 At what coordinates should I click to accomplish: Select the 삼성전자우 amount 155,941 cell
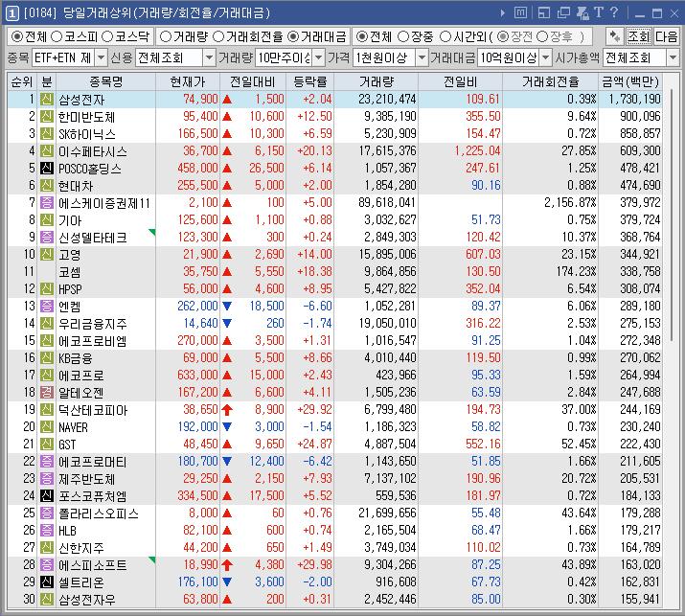(630, 599)
